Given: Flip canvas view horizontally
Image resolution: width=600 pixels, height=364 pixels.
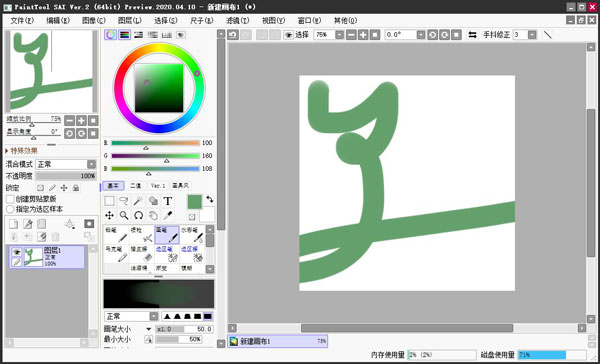Looking at the screenshot, I should click(x=473, y=35).
